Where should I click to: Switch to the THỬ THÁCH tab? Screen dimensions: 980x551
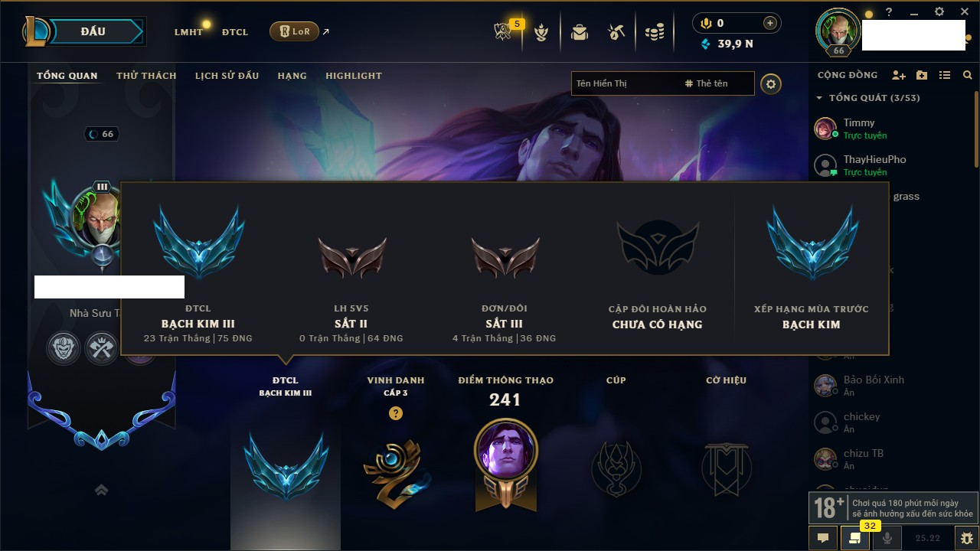tap(146, 76)
